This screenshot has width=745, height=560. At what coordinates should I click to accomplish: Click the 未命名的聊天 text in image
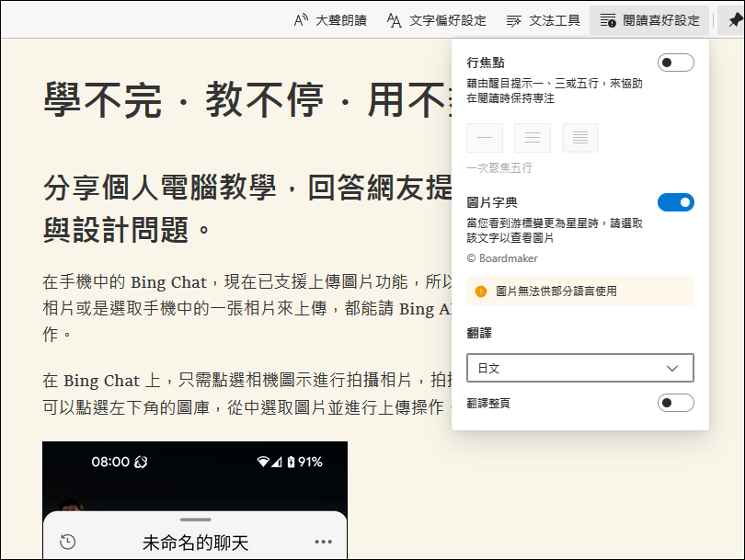pos(195,543)
